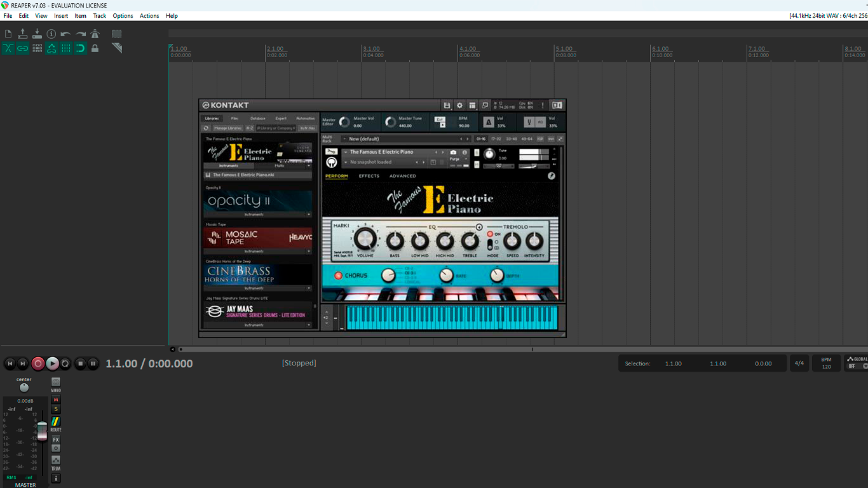Toggle auto-crossfade toolbar button
The image size is (868, 488).
pyautogui.click(x=8, y=48)
